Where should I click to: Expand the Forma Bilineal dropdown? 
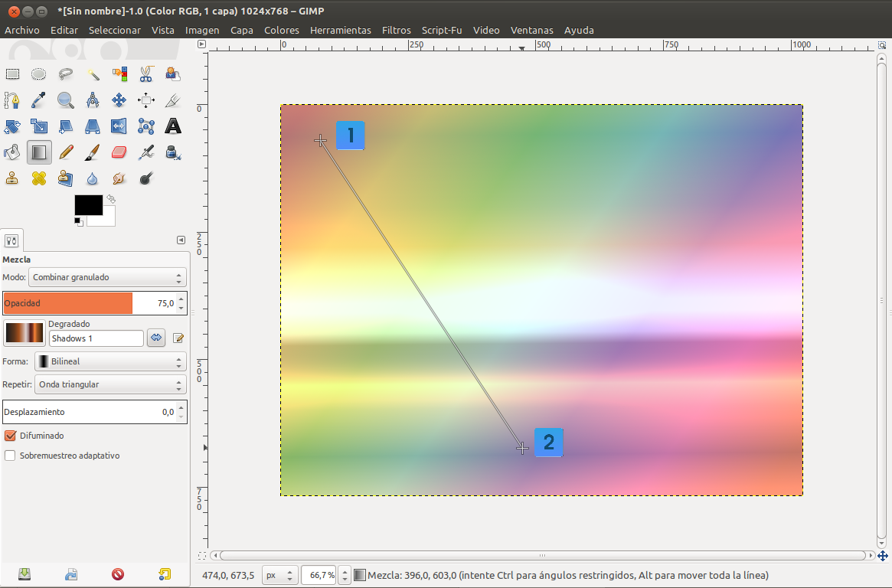coord(110,361)
